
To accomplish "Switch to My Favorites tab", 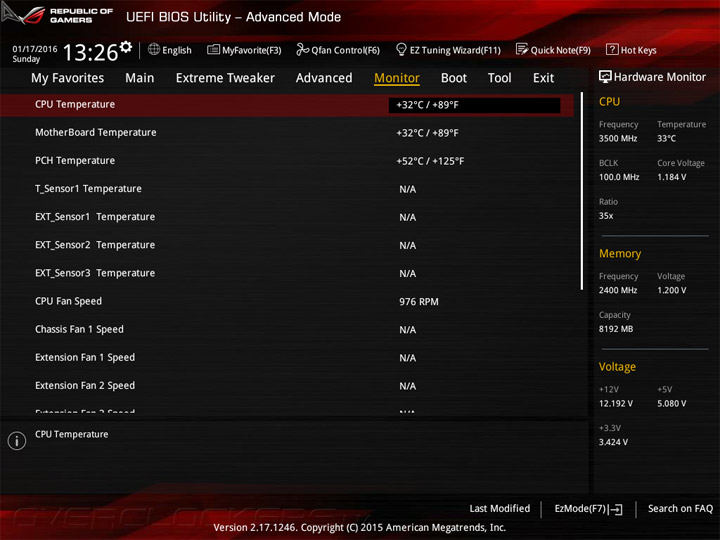I will (68, 78).
